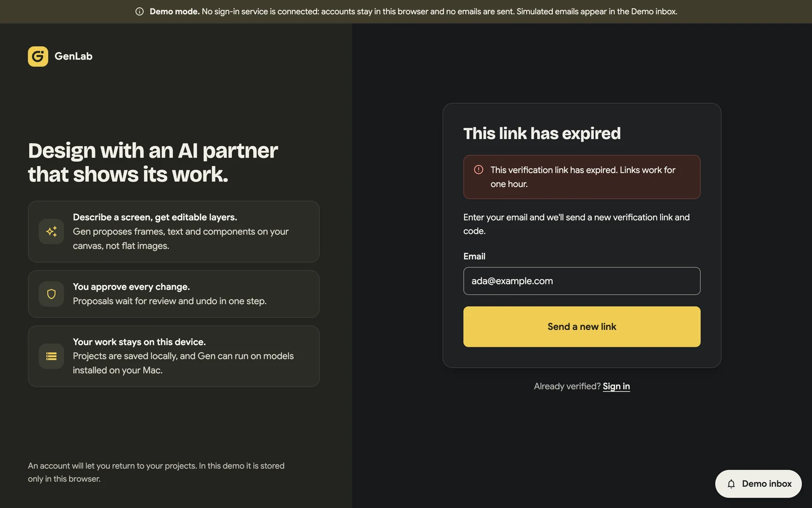Click 'Proposals wait for review' description
The height and width of the screenshot is (508, 812).
click(x=170, y=301)
